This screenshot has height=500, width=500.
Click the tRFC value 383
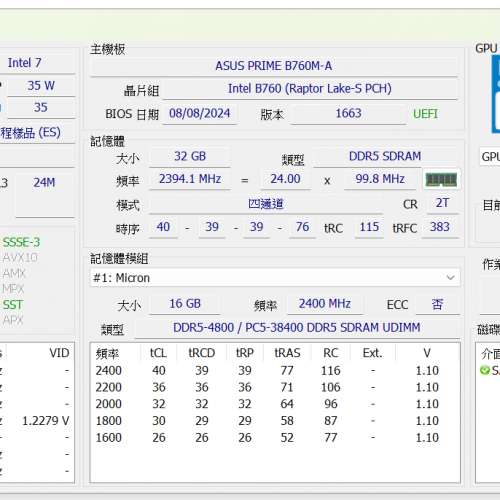(440, 227)
